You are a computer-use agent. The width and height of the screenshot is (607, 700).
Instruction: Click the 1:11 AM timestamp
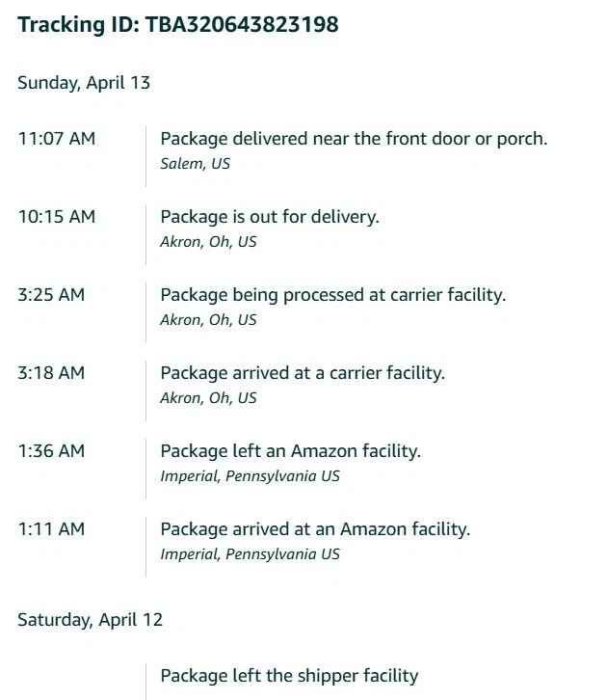pos(51,529)
